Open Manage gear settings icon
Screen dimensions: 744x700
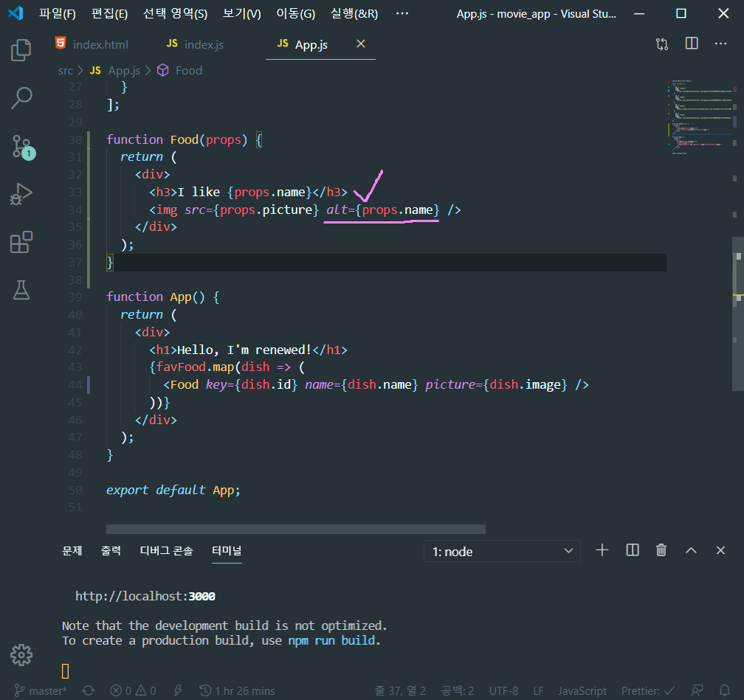[21, 655]
